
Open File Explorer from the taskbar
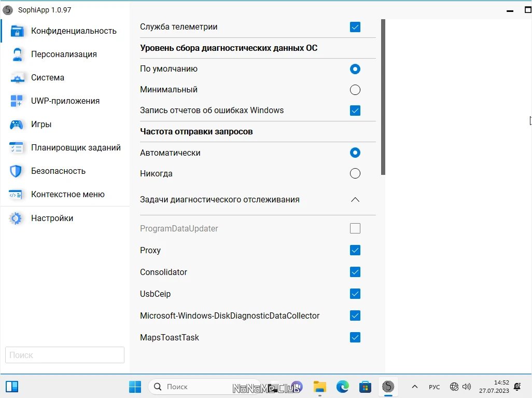[319, 387]
